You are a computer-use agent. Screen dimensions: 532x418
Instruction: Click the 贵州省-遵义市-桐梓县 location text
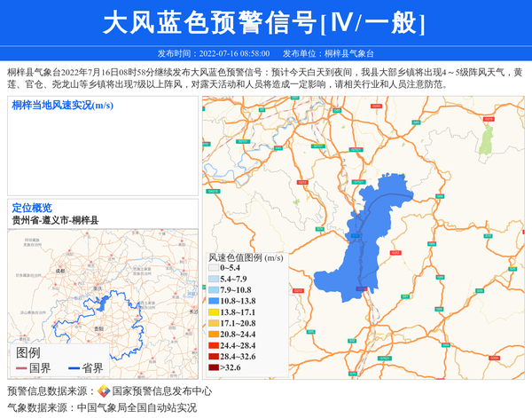click(x=55, y=220)
